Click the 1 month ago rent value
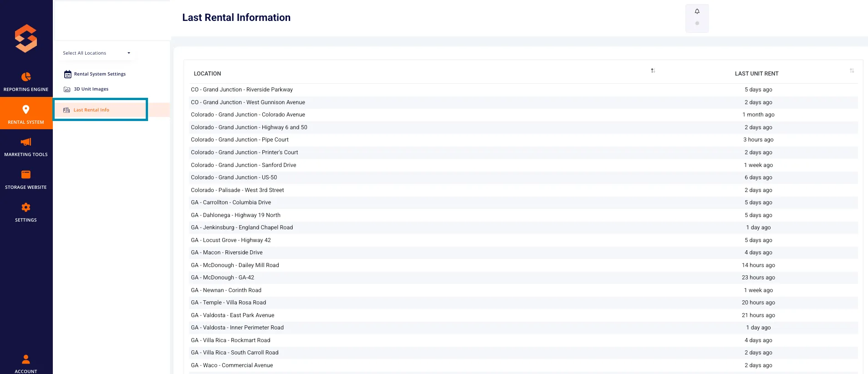 (x=758, y=115)
